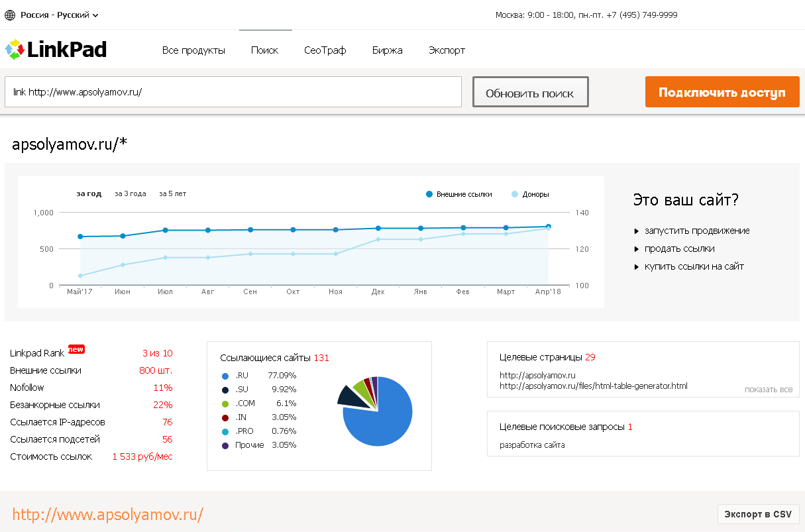Click the разработка сайта search query
Screen dimensions: 805x532
tap(532, 445)
